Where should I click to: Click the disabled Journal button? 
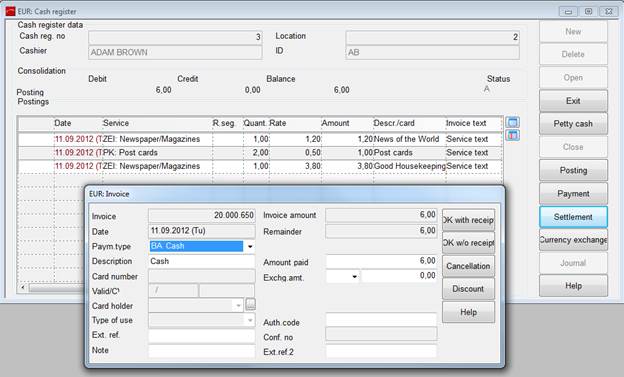pos(573,263)
